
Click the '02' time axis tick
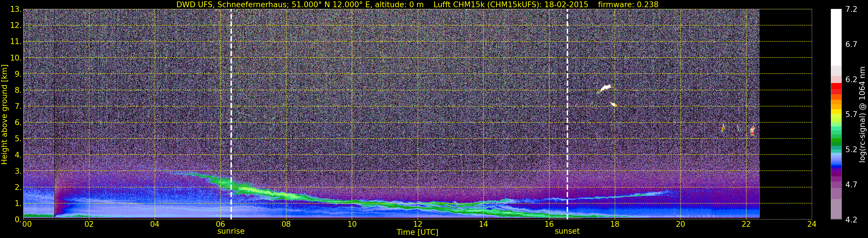(89, 224)
